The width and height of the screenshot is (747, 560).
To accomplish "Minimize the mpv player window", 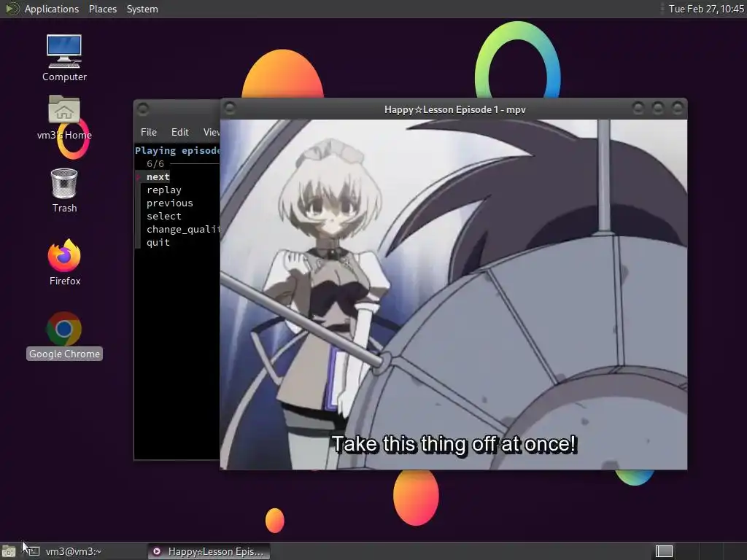I will click(638, 109).
